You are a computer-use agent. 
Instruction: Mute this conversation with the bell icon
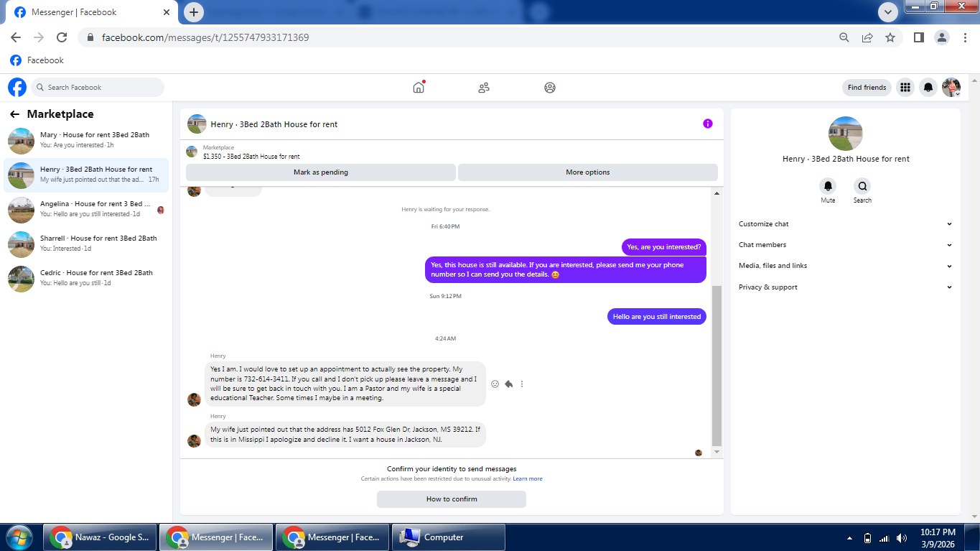[x=828, y=186]
